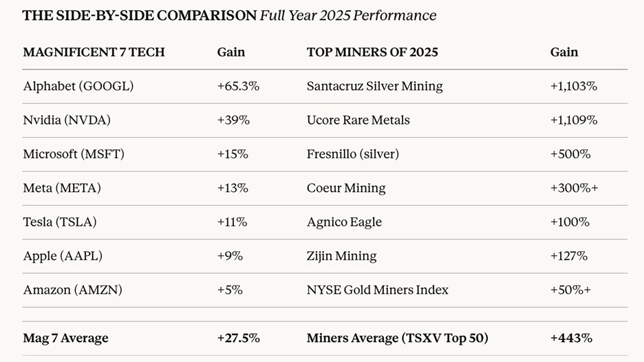The image size is (644, 362).
Task: Click the +27.5% Mag 7 Average value
Action: coord(238,338)
